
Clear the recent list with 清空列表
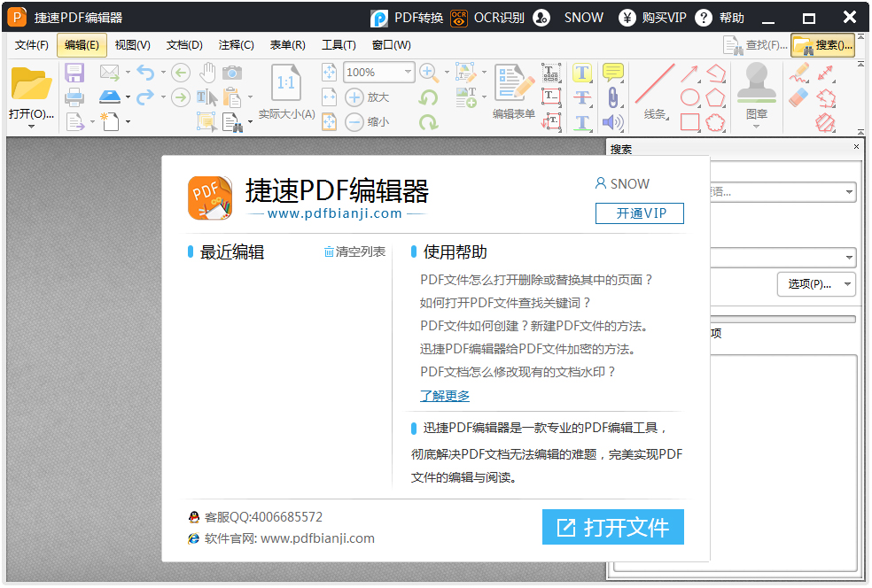[x=354, y=251]
